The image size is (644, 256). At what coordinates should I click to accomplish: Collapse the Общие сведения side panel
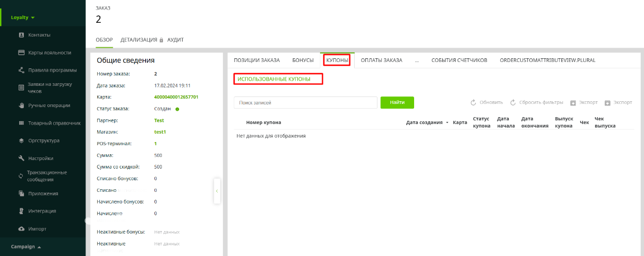tap(217, 191)
